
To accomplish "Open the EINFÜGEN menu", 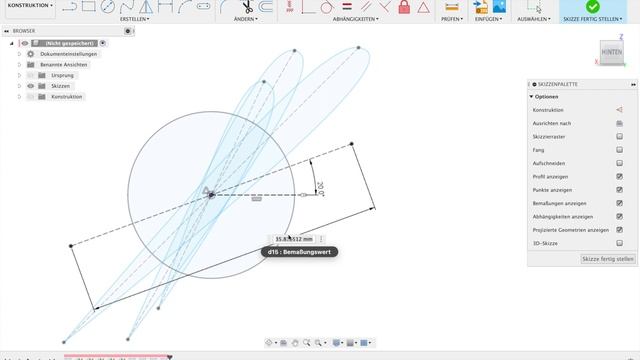I will [x=489, y=19].
